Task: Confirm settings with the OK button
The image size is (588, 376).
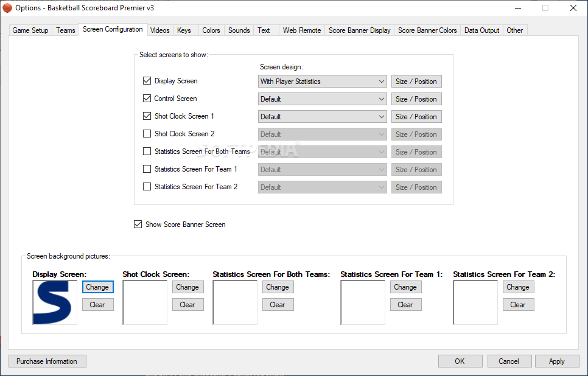Action: (x=460, y=361)
